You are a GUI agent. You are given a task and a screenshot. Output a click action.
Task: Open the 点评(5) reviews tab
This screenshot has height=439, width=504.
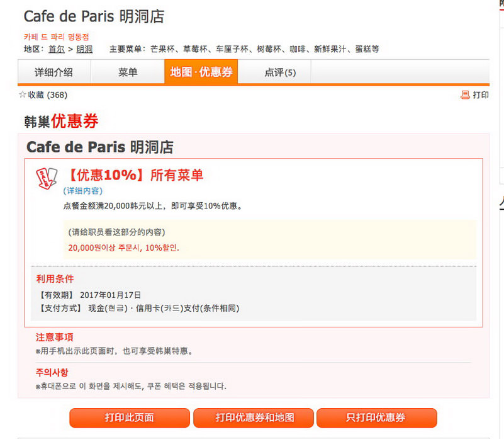pos(280,72)
